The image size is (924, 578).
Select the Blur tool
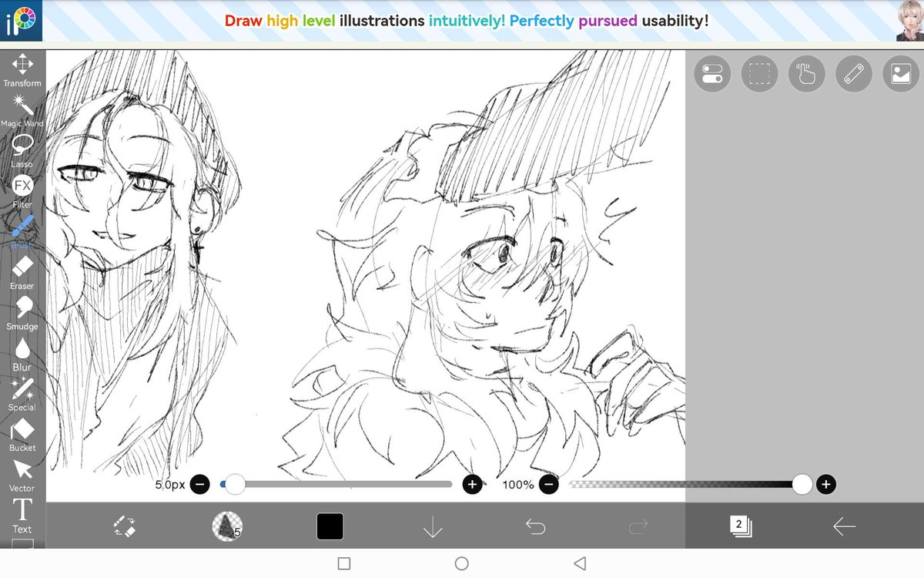point(22,355)
